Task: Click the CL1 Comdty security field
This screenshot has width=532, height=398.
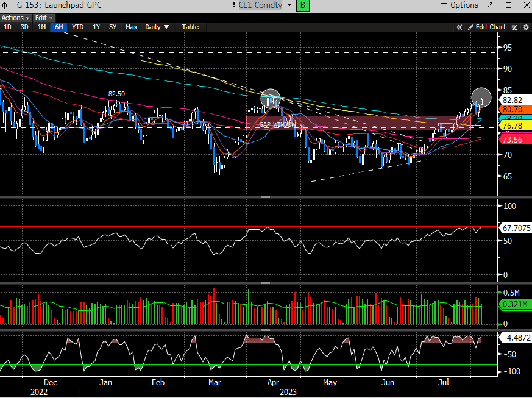Action: [260, 5]
